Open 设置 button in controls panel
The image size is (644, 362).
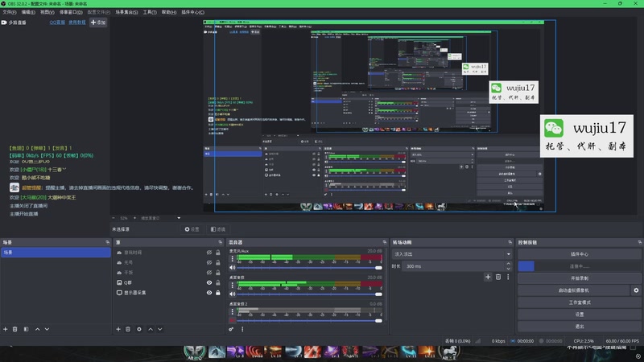pos(579,315)
